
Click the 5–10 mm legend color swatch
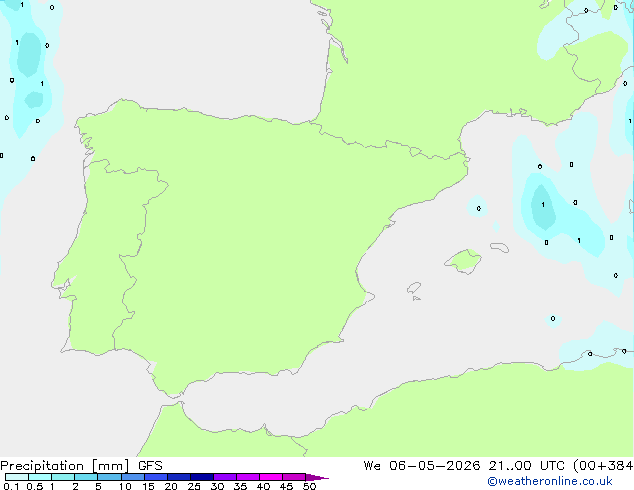[109, 477]
